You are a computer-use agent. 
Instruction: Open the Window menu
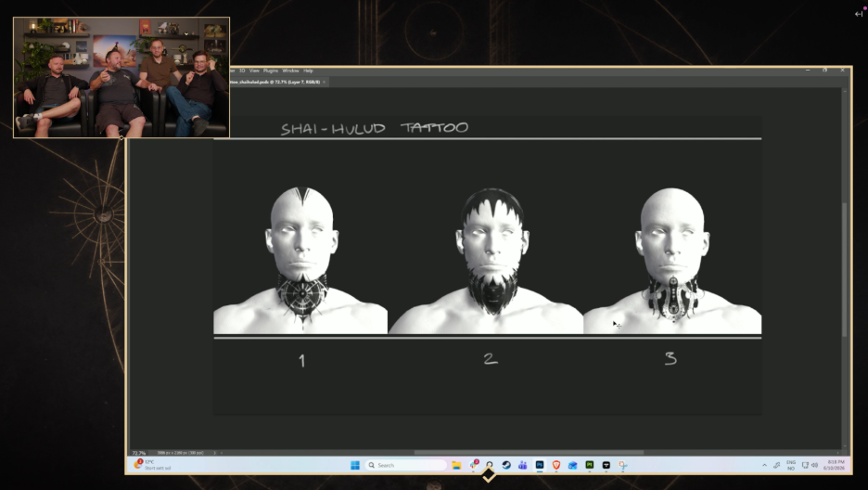(x=290, y=71)
